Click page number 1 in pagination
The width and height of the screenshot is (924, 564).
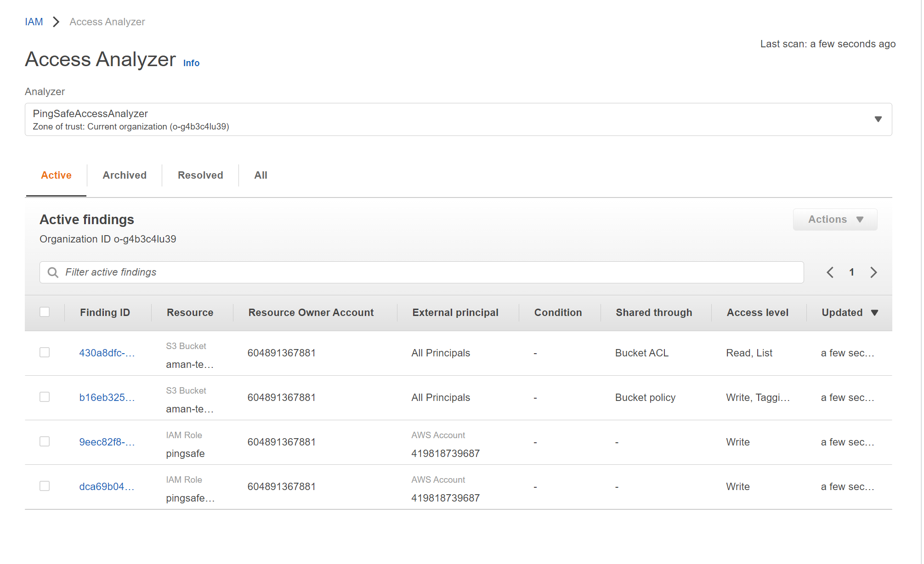(851, 272)
